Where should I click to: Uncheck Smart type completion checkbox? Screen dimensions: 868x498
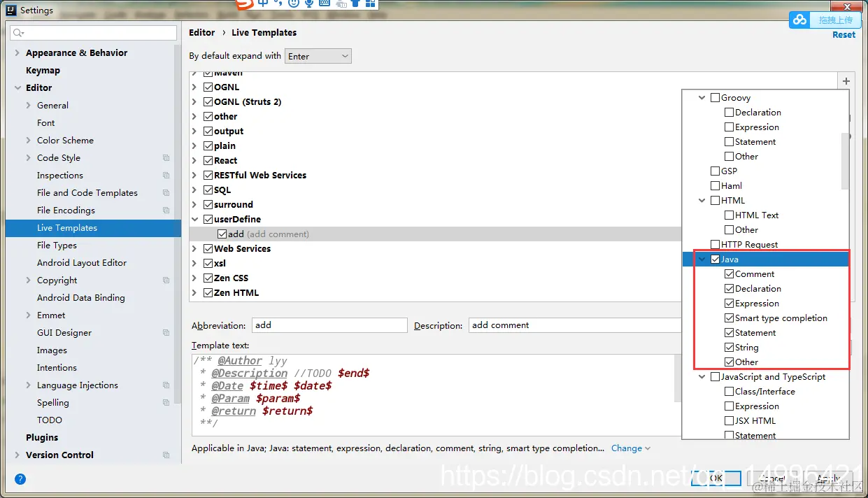coord(729,318)
